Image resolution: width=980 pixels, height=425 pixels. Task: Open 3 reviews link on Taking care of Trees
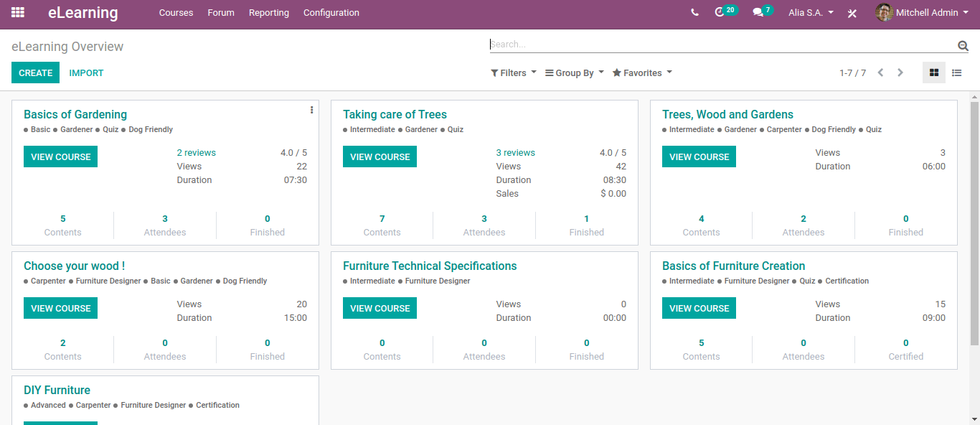coord(516,152)
